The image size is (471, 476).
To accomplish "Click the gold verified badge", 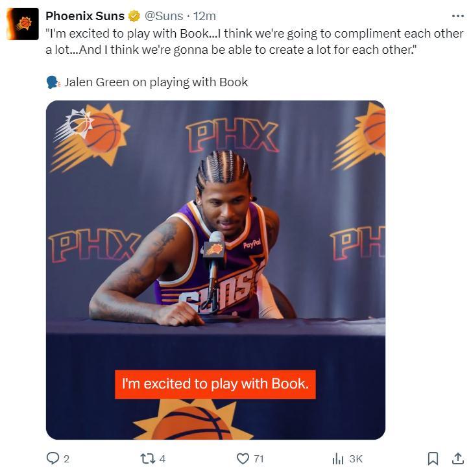I will click(x=134, y=16).
